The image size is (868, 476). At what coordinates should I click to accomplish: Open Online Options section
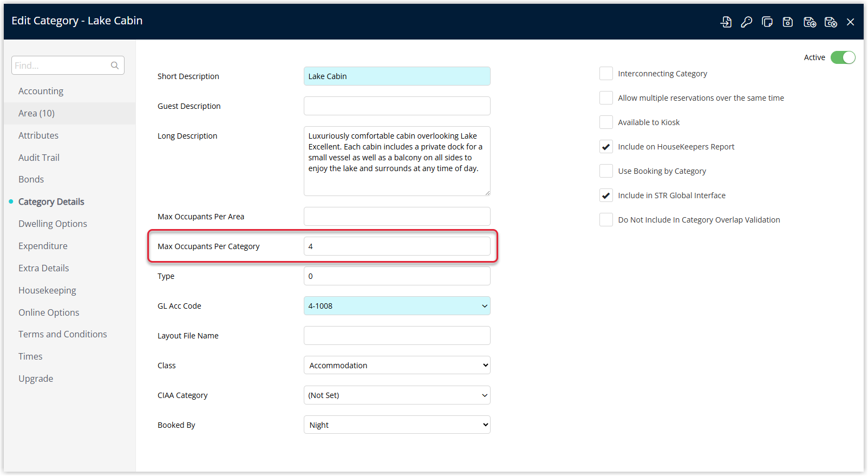click(49, 312)
